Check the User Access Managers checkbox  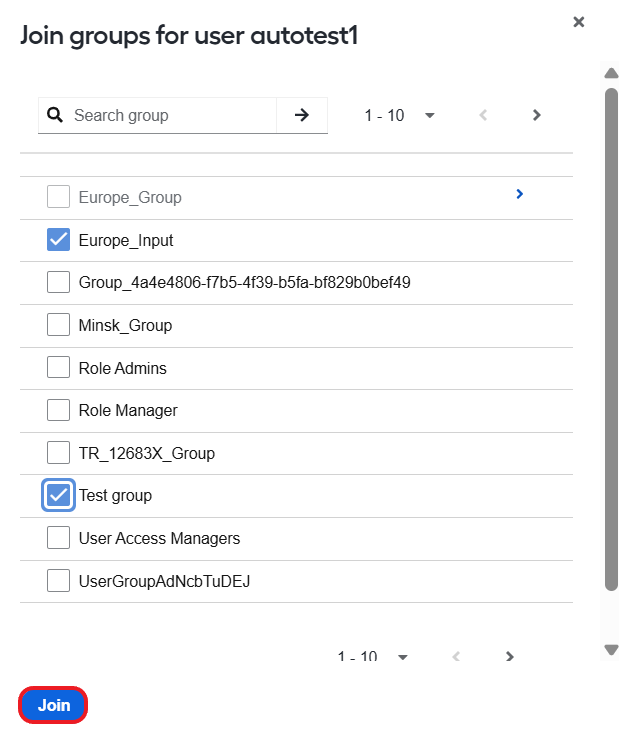[59, 538]
